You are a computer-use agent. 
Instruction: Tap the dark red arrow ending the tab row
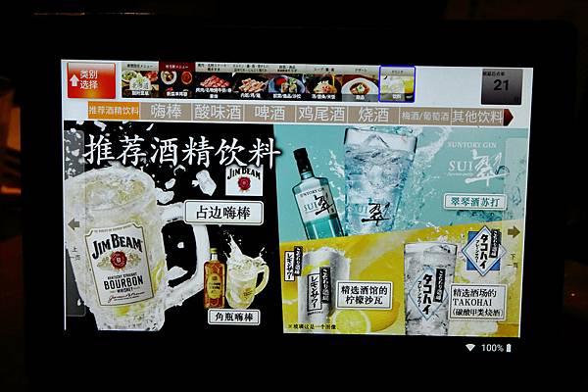coord(508,118)
